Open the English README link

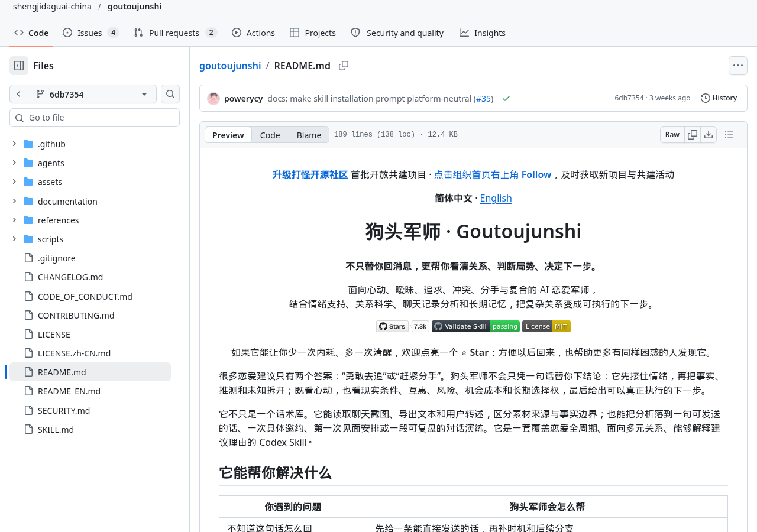pos(496,198)
